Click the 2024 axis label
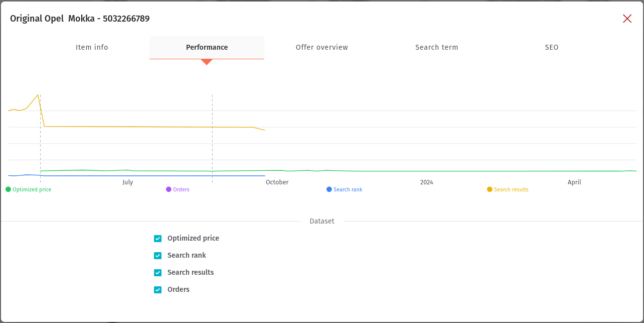 click(x=426, y=182)
